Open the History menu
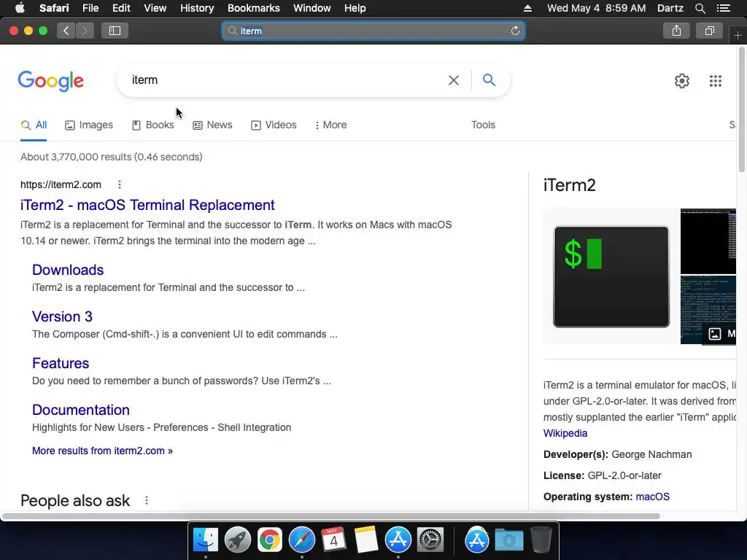Viewport: 747px width, 560px height. [197, 8]
